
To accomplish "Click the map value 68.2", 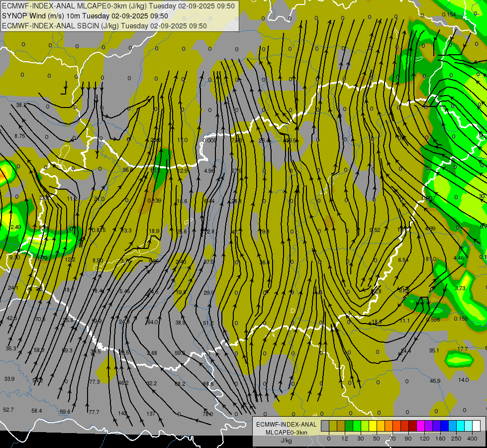I will click(180, 384).
